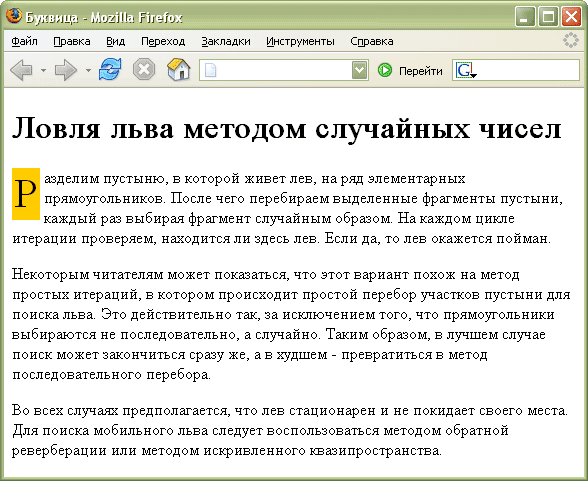588x481 pixels.
Task: Maximize the Firefox window
Action: [x=548, y=17]
